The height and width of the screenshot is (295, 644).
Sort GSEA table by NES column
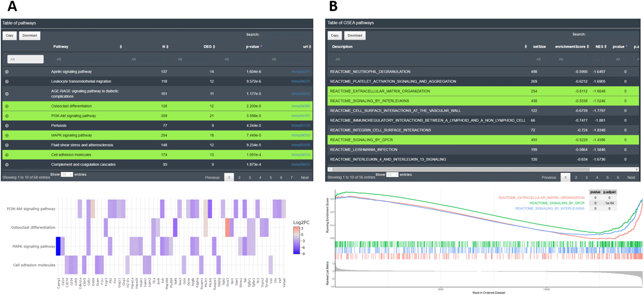click(601, 47)
